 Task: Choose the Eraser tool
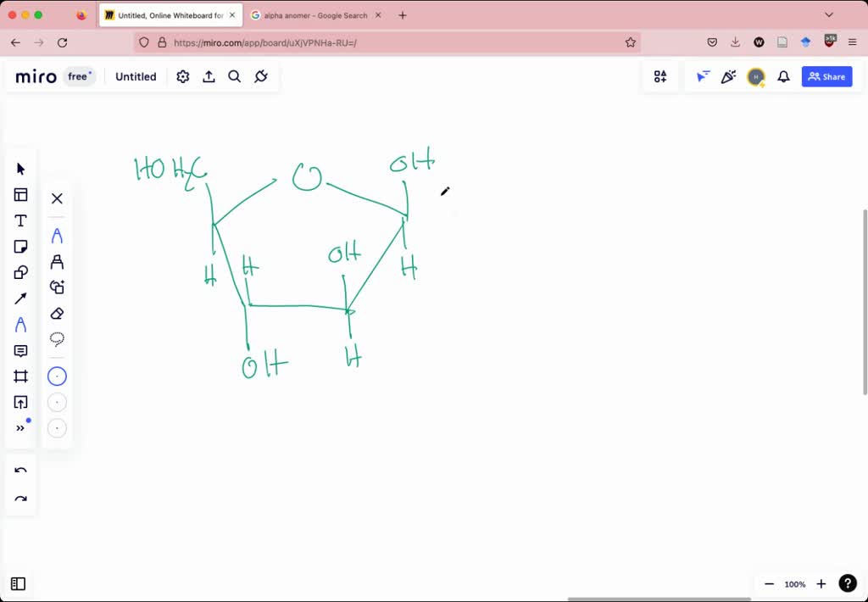[57, 312]
